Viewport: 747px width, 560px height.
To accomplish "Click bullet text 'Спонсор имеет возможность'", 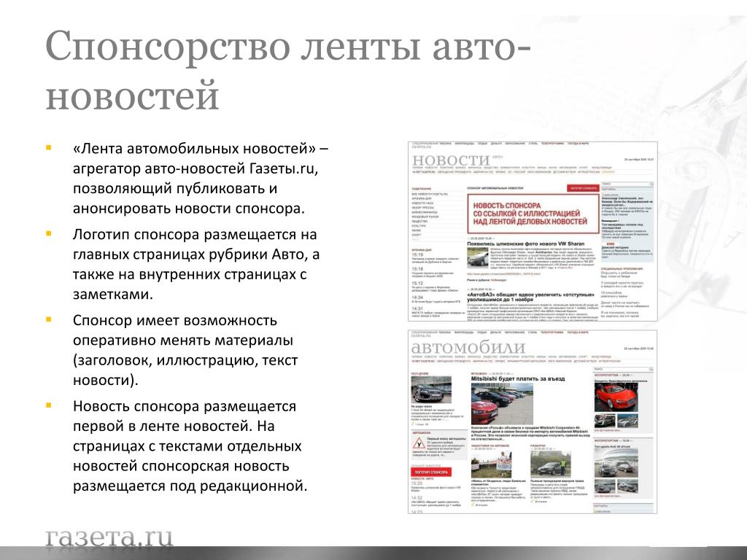I will [x=175, y=321].
